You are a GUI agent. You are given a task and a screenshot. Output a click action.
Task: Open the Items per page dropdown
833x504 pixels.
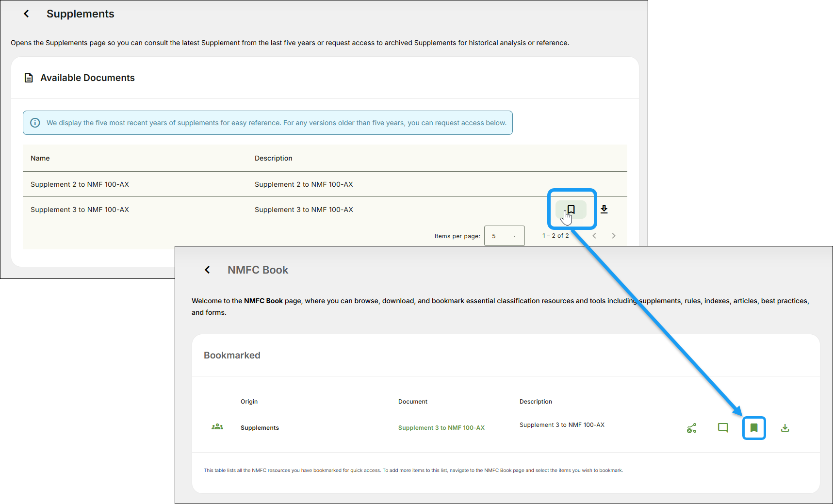tap(504, 236)
